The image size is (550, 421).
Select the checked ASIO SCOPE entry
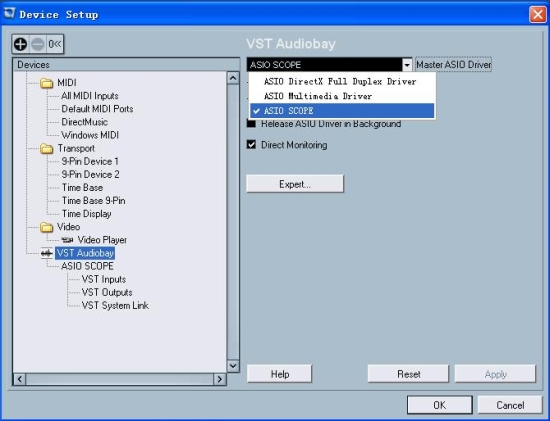click(342, 111)
